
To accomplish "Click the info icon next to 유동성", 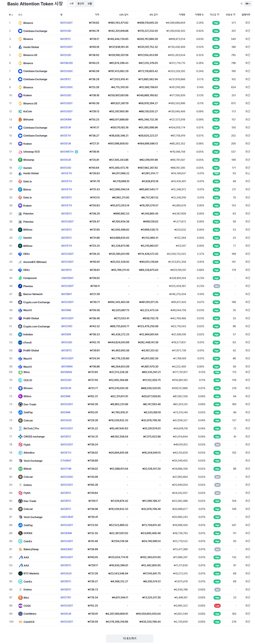I will pyautogui.click(x=234, y=14).
